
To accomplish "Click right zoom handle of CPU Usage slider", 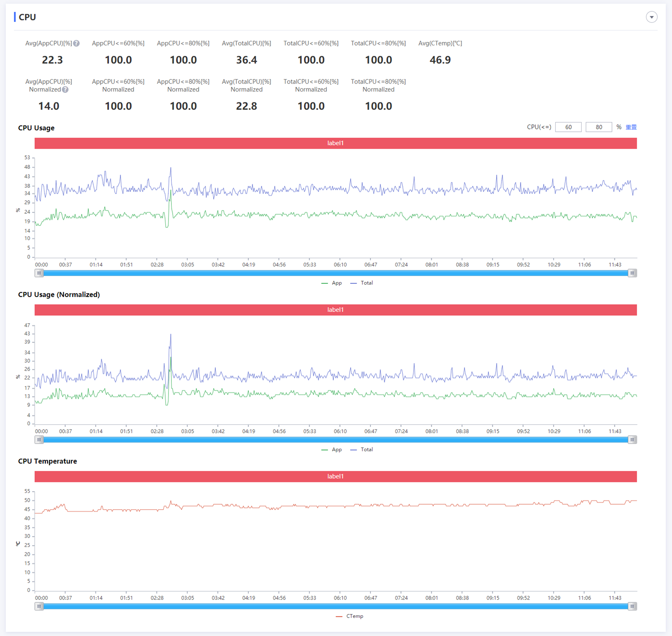I will [x=632, y=273].
